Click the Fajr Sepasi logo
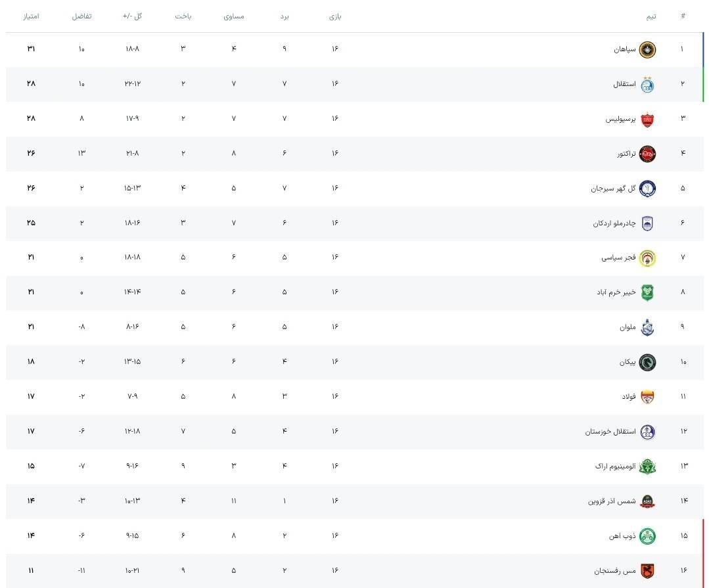Screen dimensions: 709x588 [647, 258]
